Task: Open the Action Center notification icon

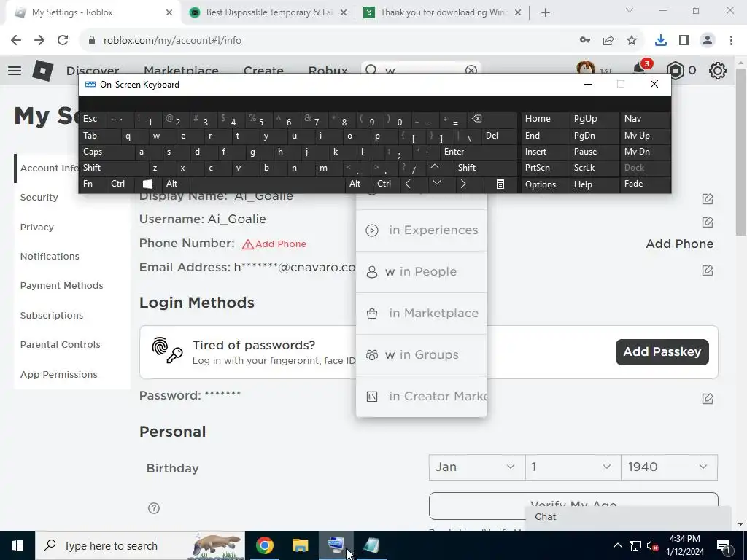Action: 724,545
